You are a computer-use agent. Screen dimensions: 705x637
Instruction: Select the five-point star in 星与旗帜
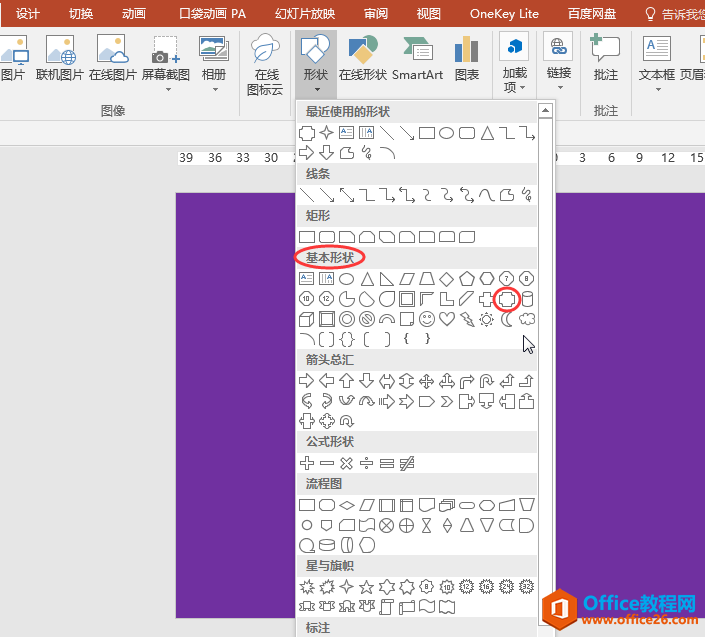(x=366, y=587)
